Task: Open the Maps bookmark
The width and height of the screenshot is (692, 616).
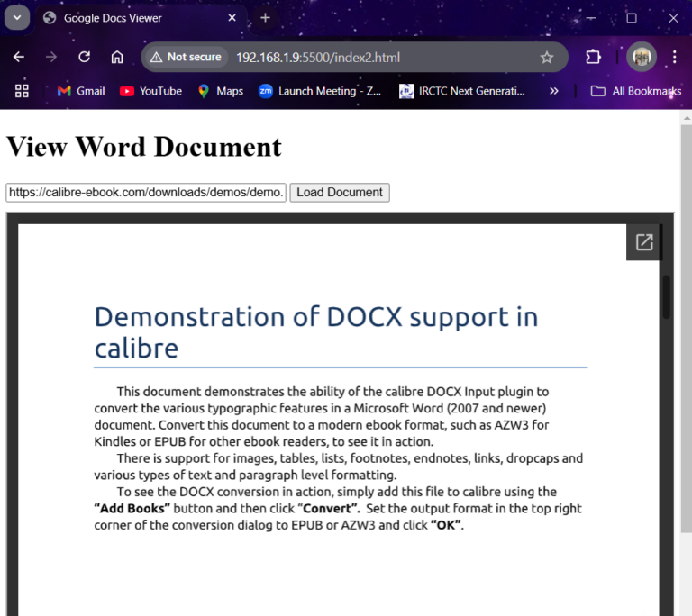Action: pos(221,91)
